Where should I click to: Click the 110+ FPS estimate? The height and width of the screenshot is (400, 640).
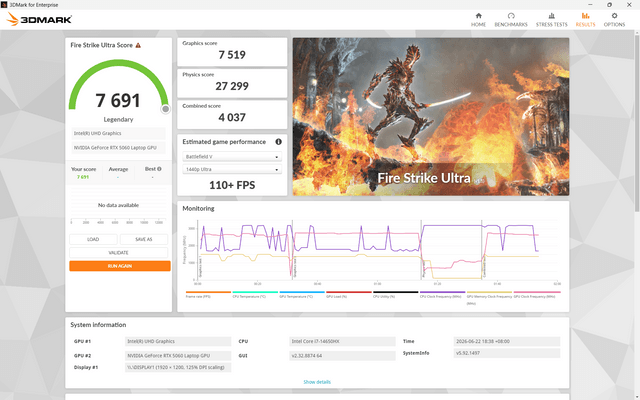click(232, 185)
